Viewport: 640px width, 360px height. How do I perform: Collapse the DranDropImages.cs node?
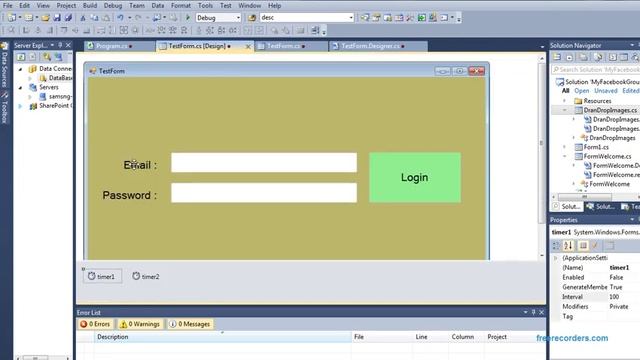pyautogui.click(x=565, y=110)
